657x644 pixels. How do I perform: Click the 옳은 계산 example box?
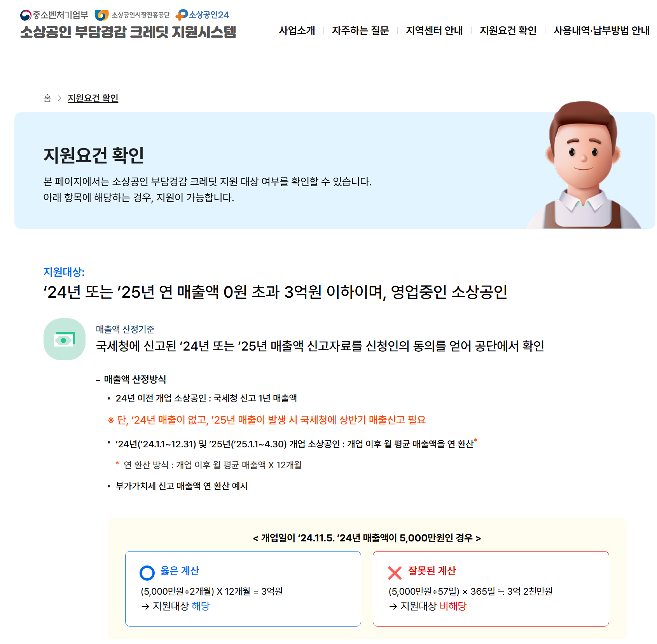click(243, 588)
